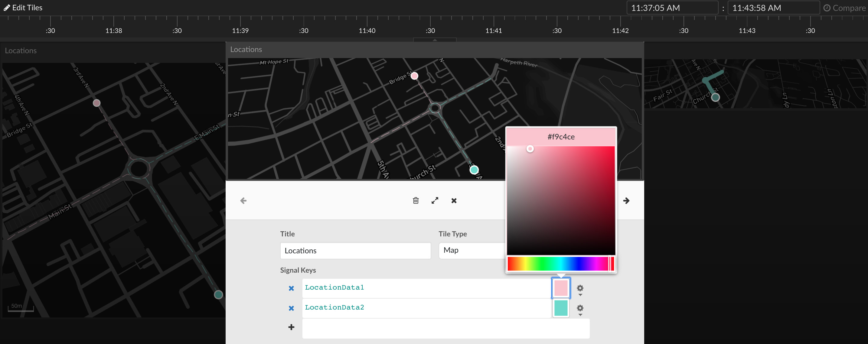
Task: Select the Map tile type dropdown
Action: point(472,250)
